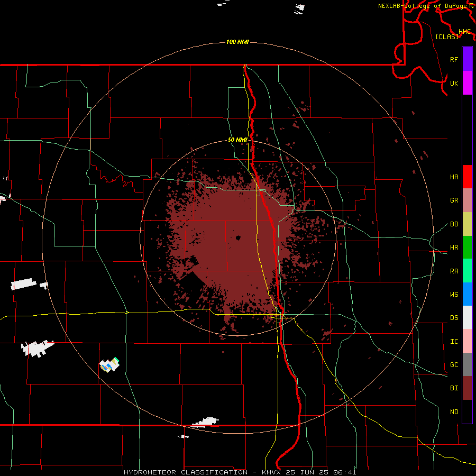Click the IC legend label text
The height and width of the screenshot is (476, 476).
[x=454, y=341]
